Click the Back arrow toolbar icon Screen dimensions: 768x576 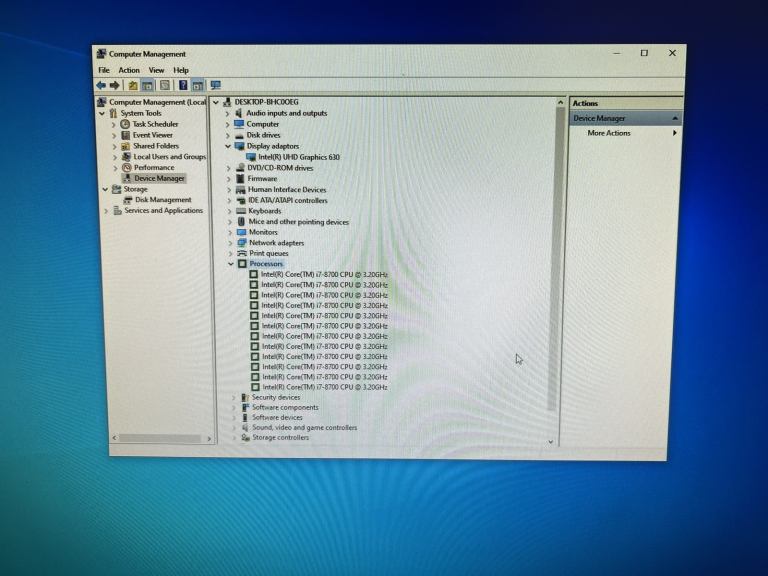coord(101,86)
